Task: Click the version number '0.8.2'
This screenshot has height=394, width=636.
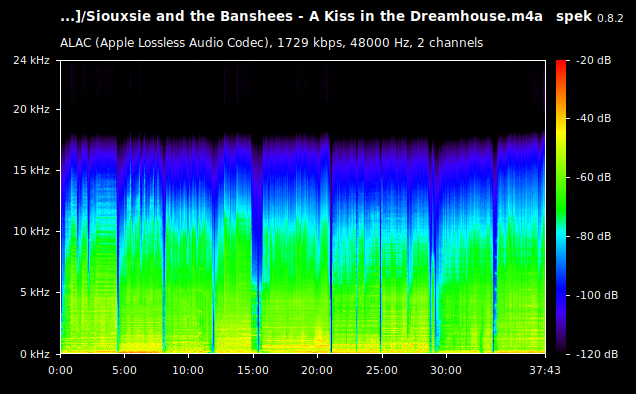Action: click(610, 18)
